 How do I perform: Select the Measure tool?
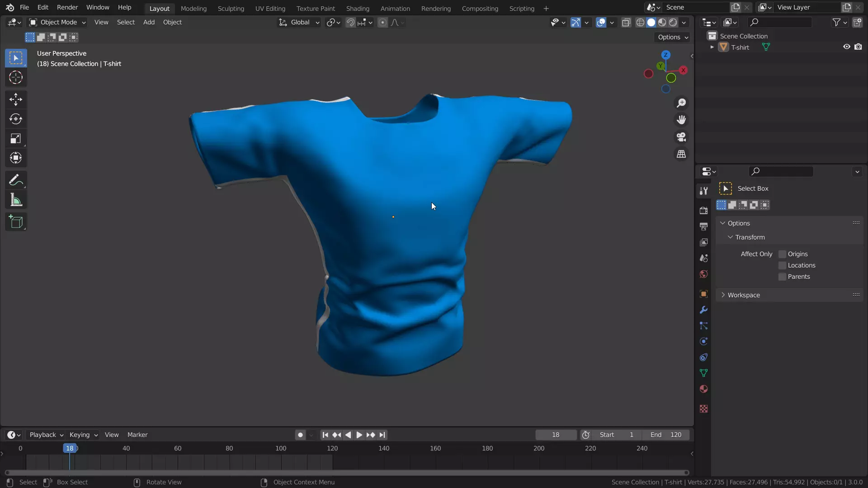coord(16,200)
